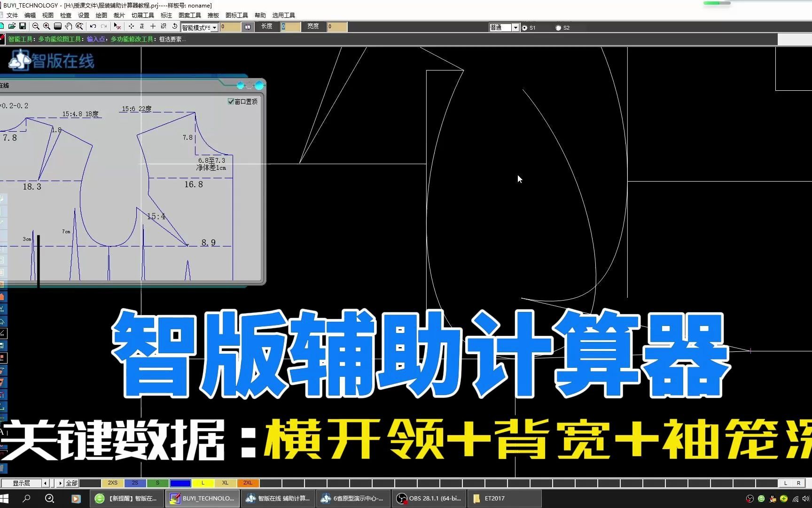Screen dimensions: 812x508
Task: Select the 2XS size swatch
Action: [113, 483]
